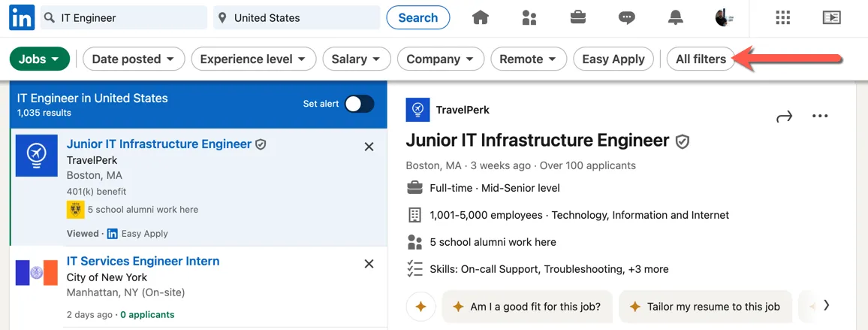Ask Am I a good fit for this job
Image resolution: width=868 pixels, height=330 pixels.
527,306
